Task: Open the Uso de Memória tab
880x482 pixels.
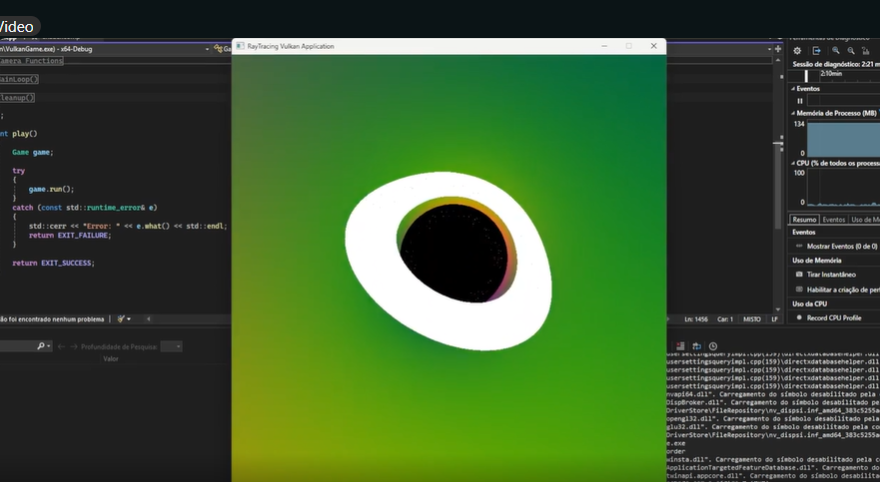Action: tap(864, 219)
